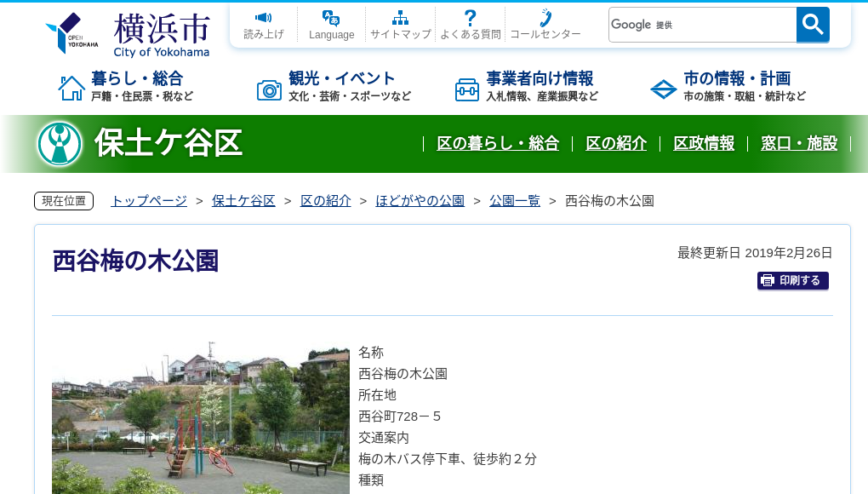Click the 市の情報・計画 diamond icon
Screen dimensions: 868x494
point(663,88)
